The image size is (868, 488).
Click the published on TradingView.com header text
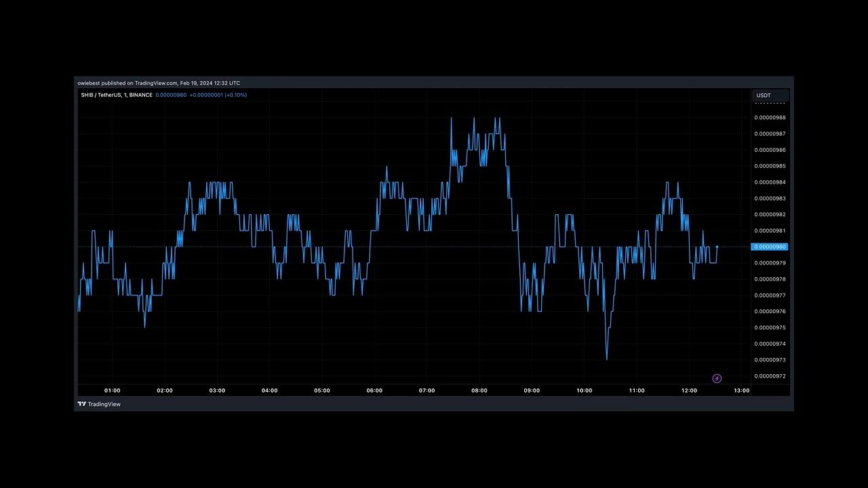tap(159, 83)
